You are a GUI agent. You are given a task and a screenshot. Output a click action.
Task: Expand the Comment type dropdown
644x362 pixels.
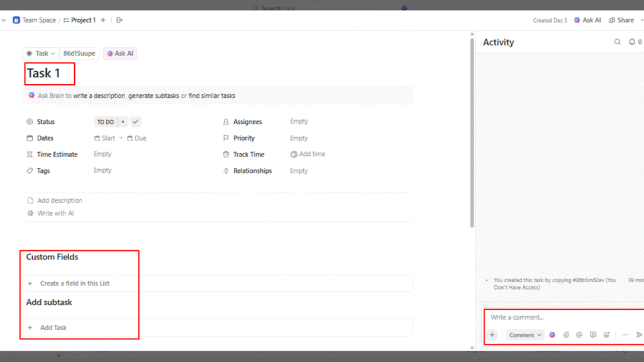[525, 335]
